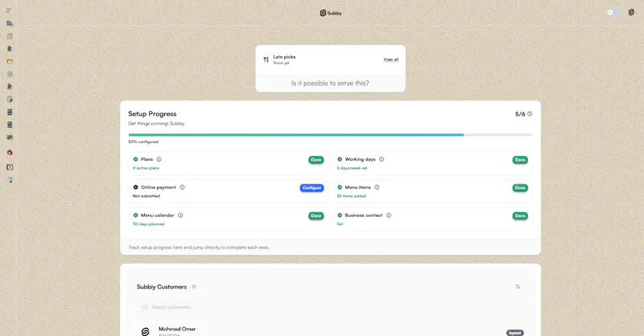
Task: Click the Setup Progress heading
Action: pyautogui.click(x=152, y=114)
